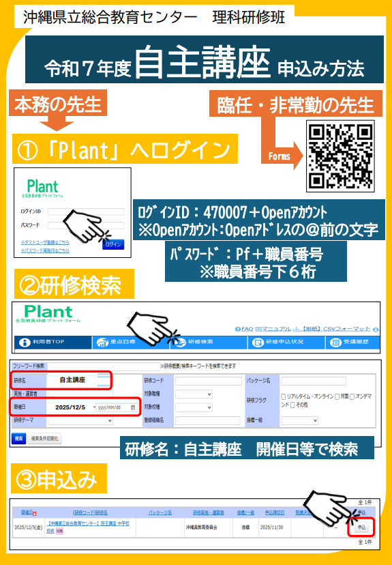Viewport: 392px width, 565px height.
Task: Click the 2025/12/5(金) date cell
Action: pyautogui.click(x=29, y=527)
